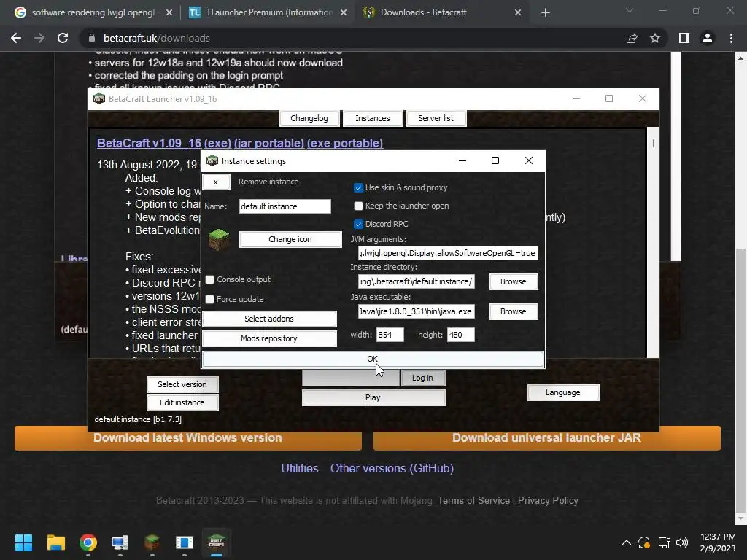Click the Edit instance button
Screen dimensions: 747x560
(182, 402)
